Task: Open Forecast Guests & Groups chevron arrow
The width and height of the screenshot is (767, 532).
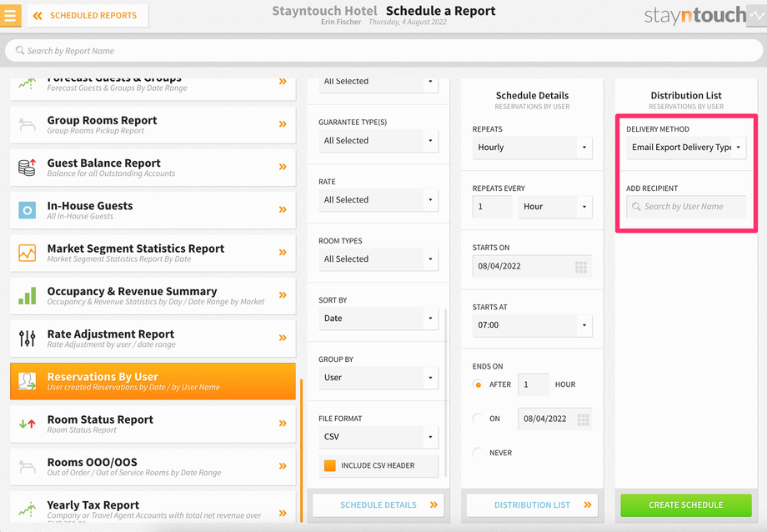Action: coord(283,82)
